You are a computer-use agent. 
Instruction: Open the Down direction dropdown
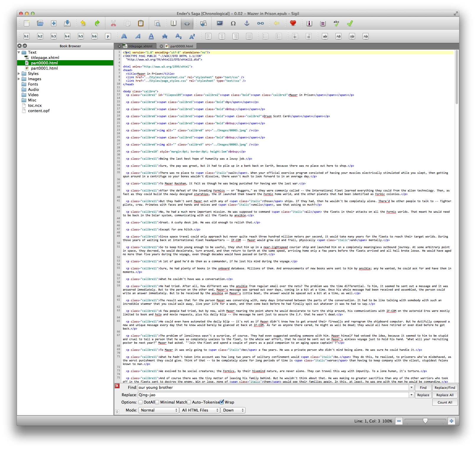pos(233,410)
